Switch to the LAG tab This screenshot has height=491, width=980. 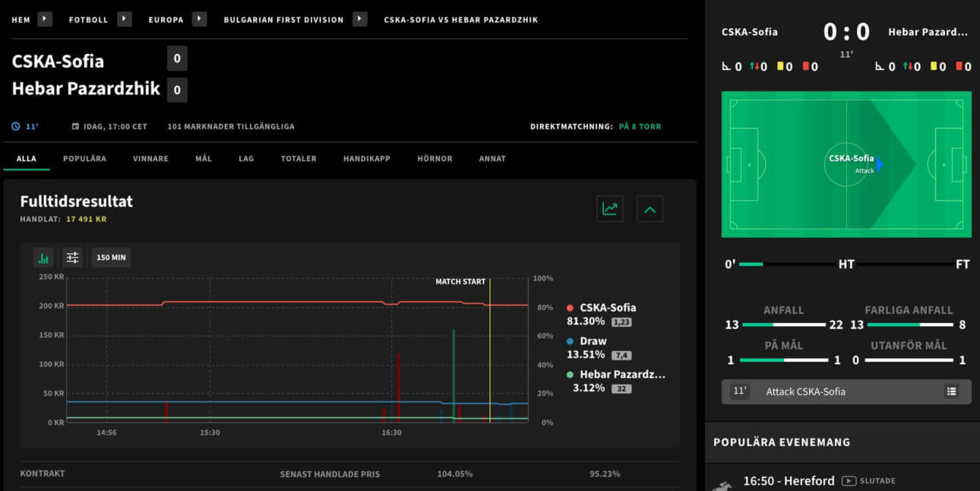pyautogui.click(x=246, y=159)
